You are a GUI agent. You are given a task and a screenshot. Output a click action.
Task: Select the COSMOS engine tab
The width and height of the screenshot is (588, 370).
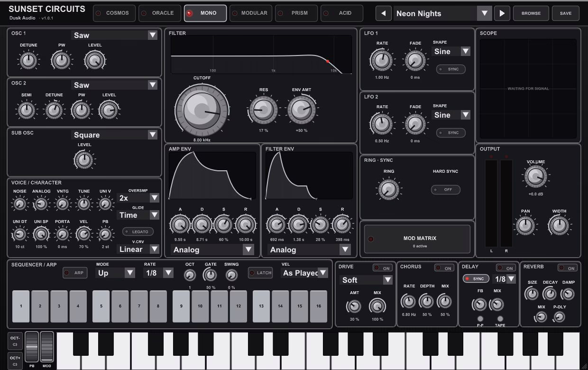tap(114, 13)
